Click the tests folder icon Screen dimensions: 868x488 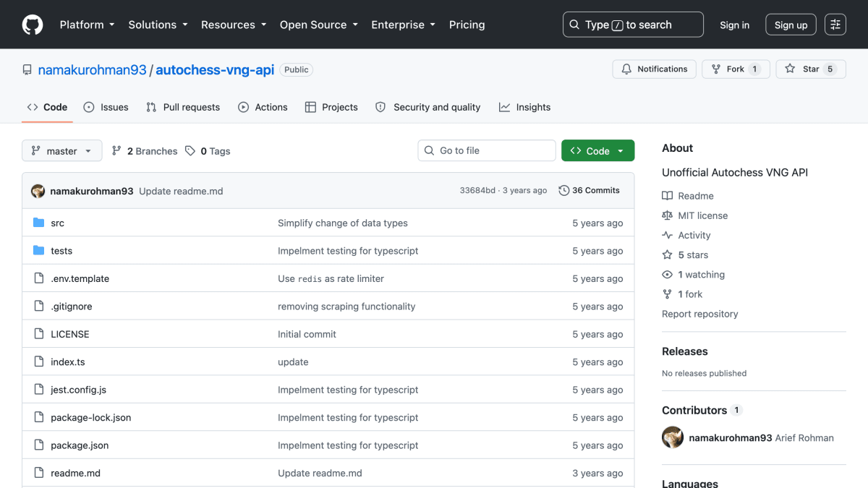39,251
